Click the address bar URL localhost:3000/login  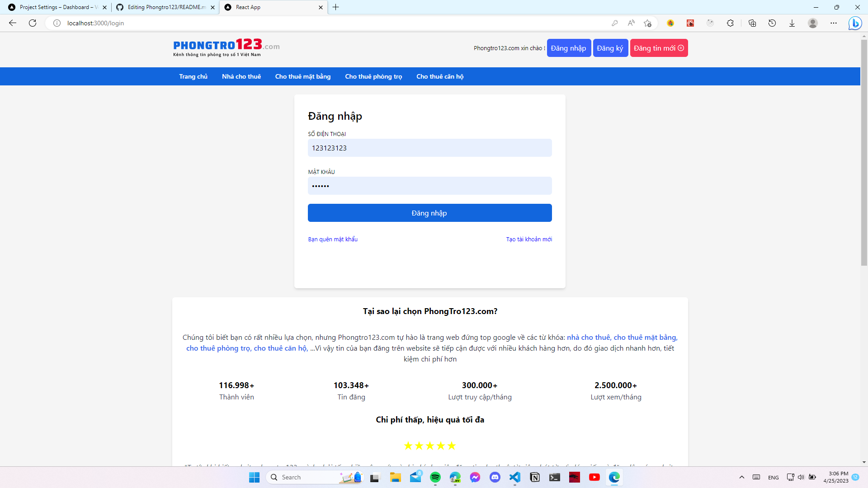pyautogui.click(x=95, y=23)
